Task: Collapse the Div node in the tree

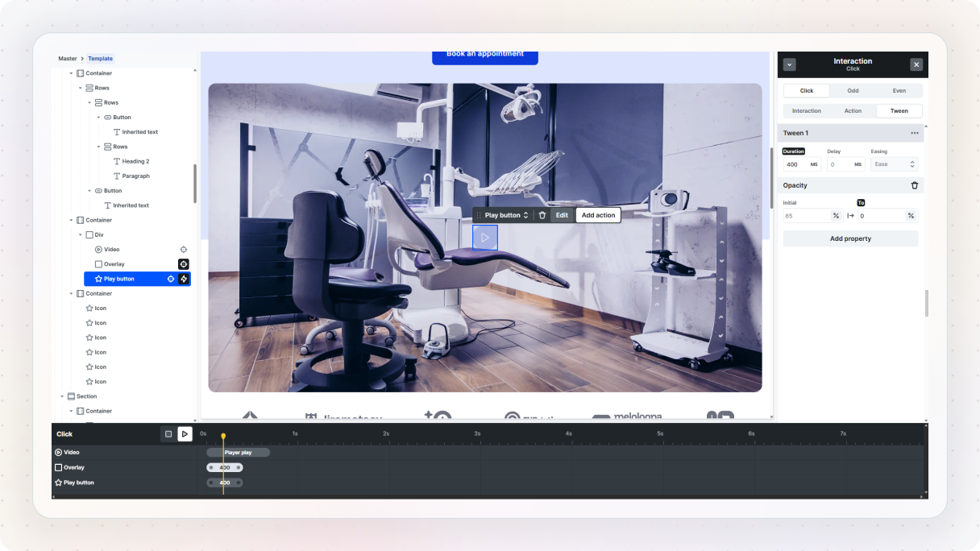Action: pyautogui.click(x=81, y=234)
